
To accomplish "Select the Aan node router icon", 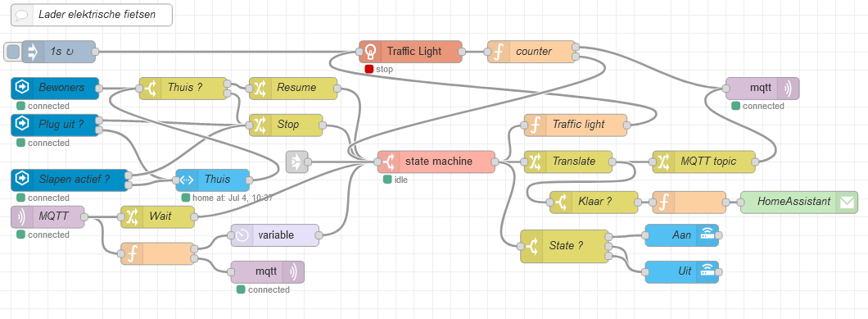I will (x=707, y=235).
